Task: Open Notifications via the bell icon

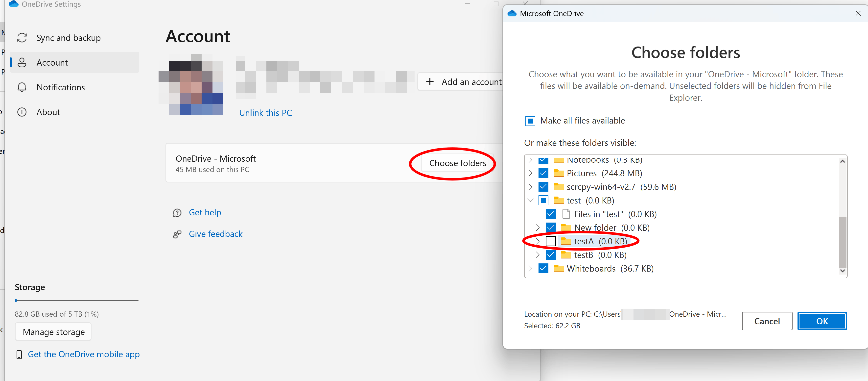Action: click(22, 87)
